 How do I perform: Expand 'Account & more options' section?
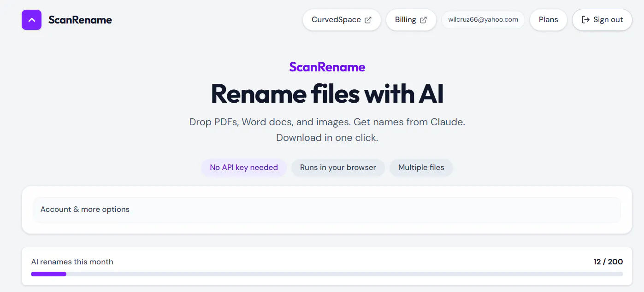[327, 210]
